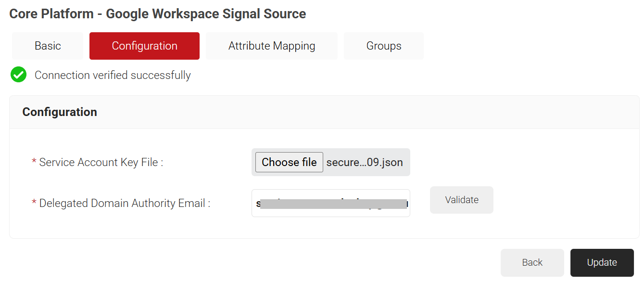
Task: Click the red asterisk before Service Account
Action: [x=34, y=163]
